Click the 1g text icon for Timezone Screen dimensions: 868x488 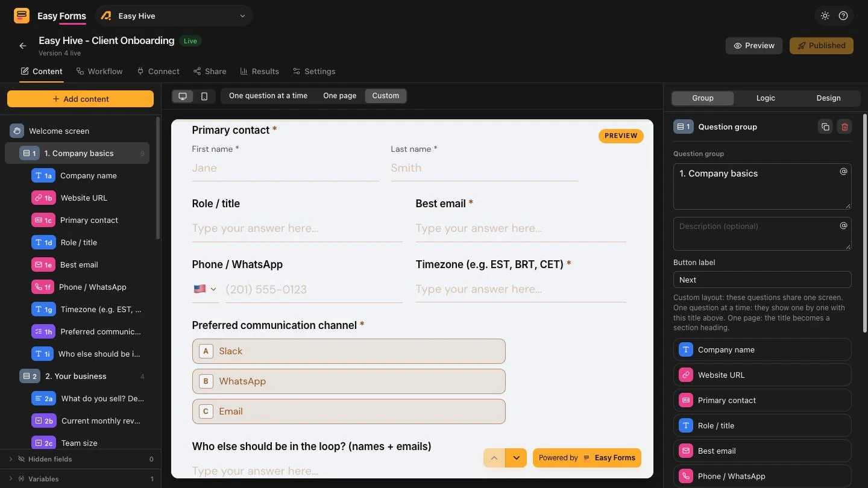pos(43,309)
